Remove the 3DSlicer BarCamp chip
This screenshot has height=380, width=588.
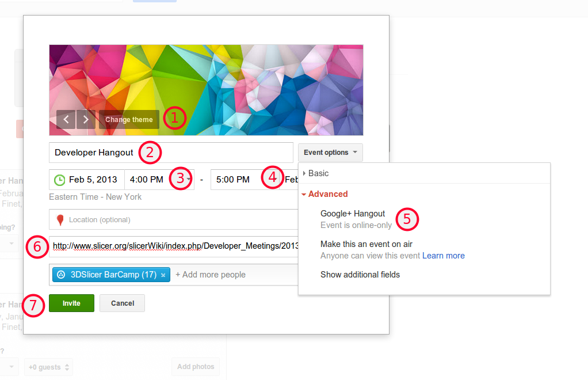point(163,275)
